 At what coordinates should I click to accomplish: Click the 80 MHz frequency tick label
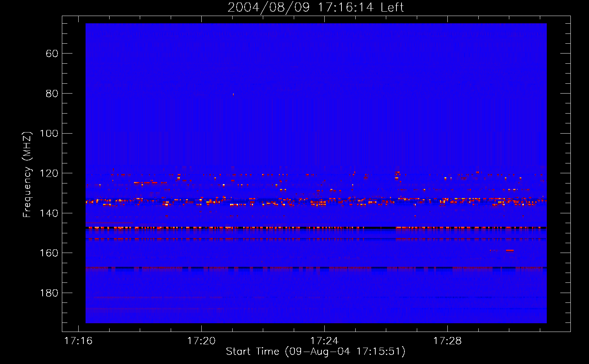pyautogui.click(x=52, y=94)
